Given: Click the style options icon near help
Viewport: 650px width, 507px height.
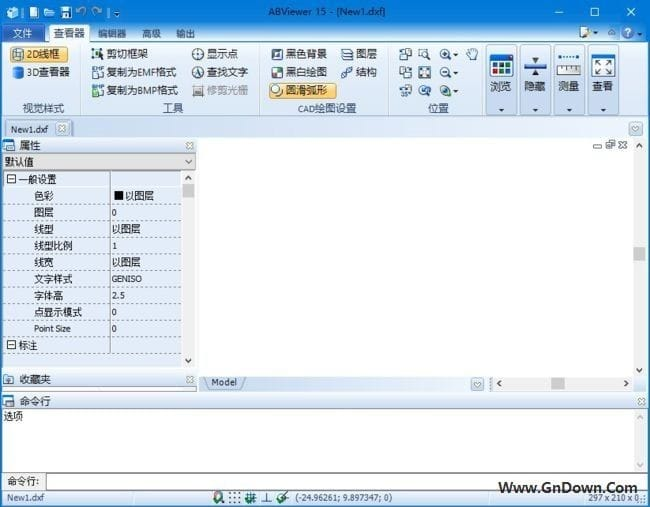Looking at the screenshot, I should [x=585, y=32].
